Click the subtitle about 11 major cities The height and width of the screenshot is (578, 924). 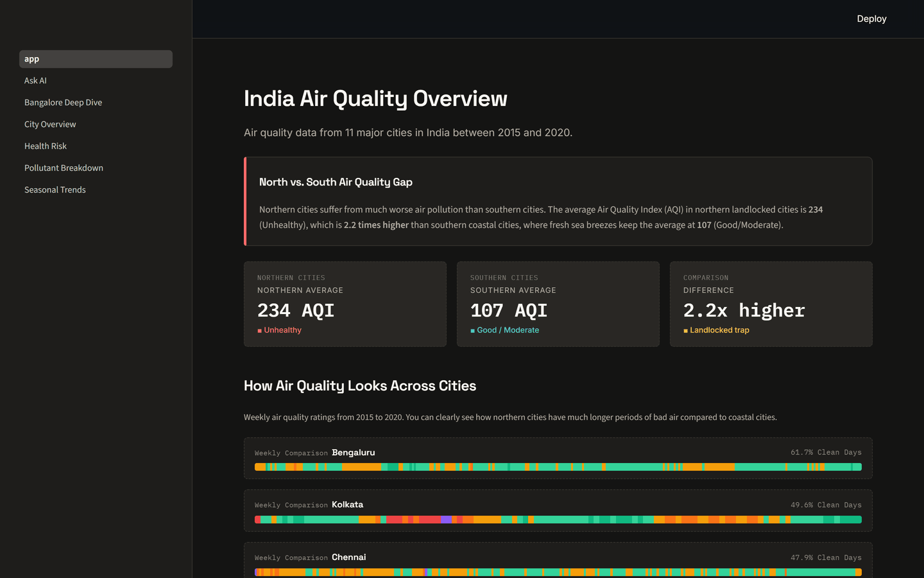(408, 133)
